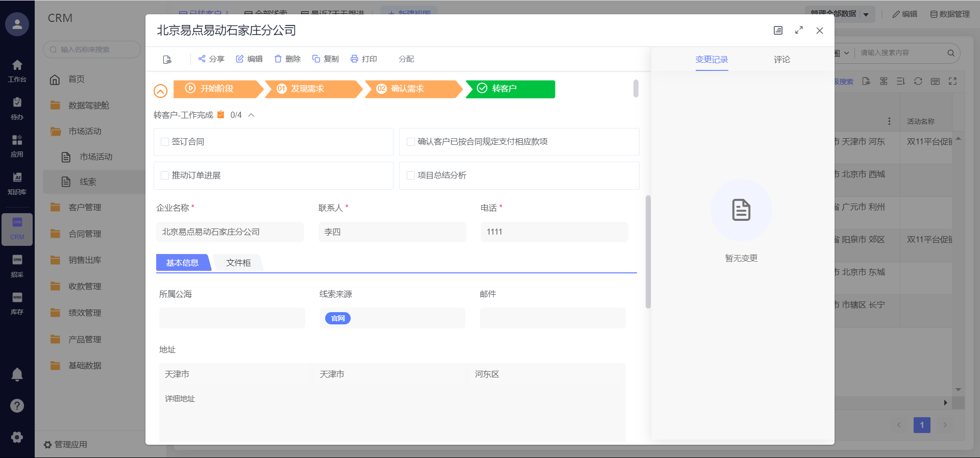This screenshot has width=980, height=458.
Task: Click the dialog's vertical scrollbar
Action: [x=648, y=252]
